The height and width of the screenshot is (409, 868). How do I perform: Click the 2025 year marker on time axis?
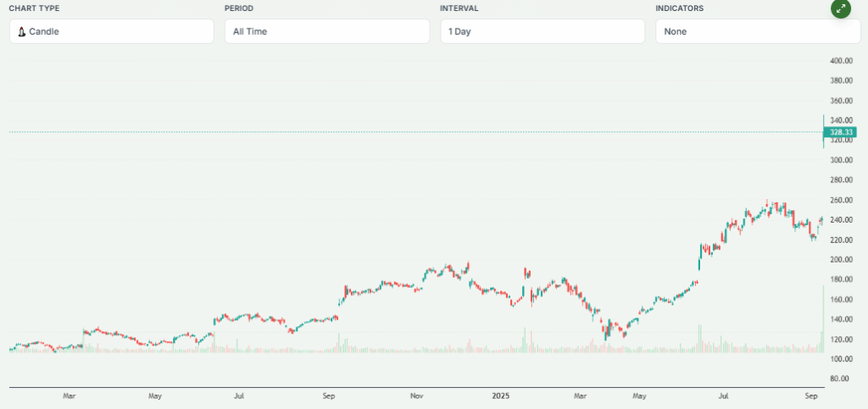(501, 395)
